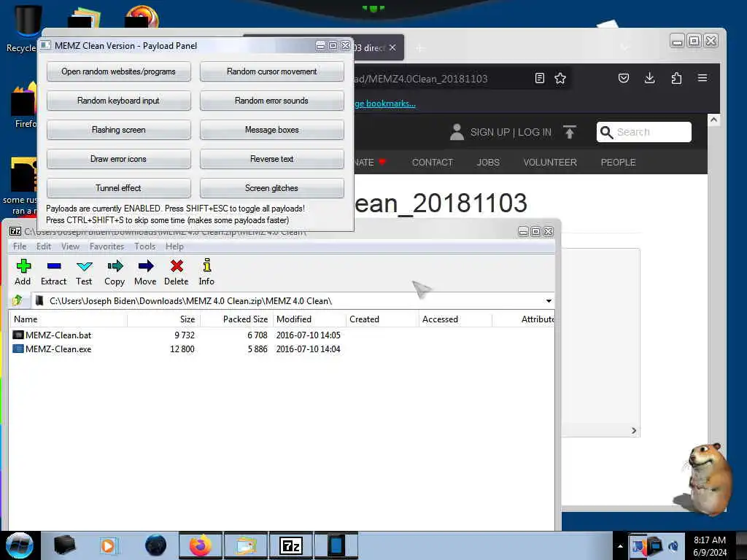Select the MEMZ-Clean.exe file row

pos(281,349)
